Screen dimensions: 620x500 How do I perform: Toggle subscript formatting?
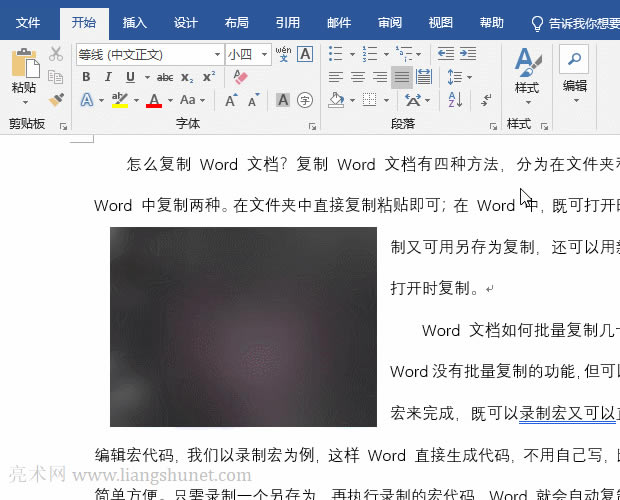point(187,77)
